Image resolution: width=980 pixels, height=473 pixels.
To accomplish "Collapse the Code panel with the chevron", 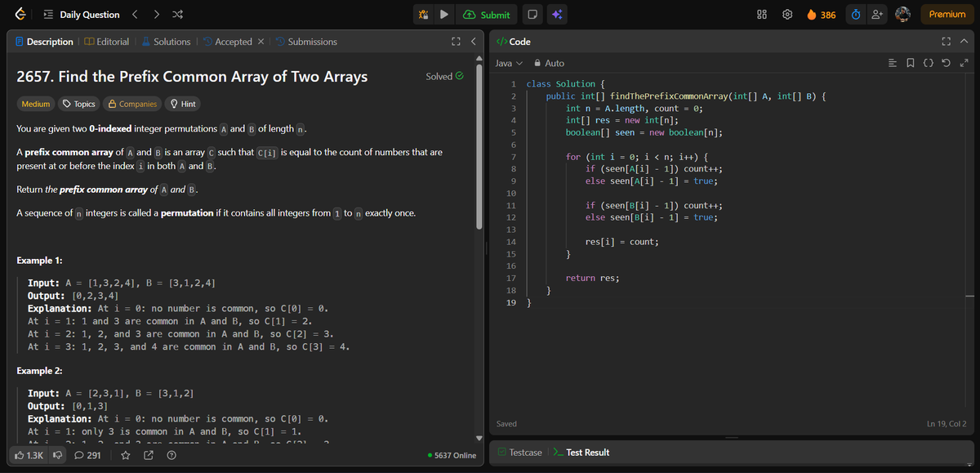I will tap(964, 42).
